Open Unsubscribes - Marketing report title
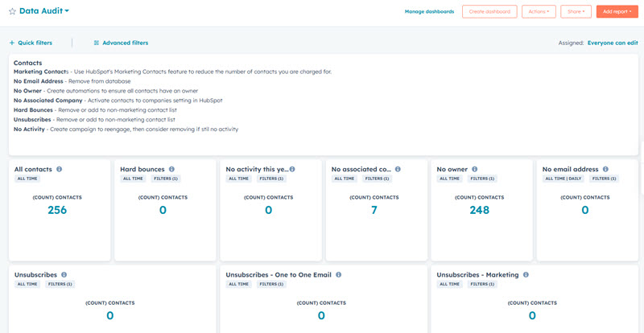Image resolution: width=644 pixels, height=333 pixels. [x=477, y=275]
